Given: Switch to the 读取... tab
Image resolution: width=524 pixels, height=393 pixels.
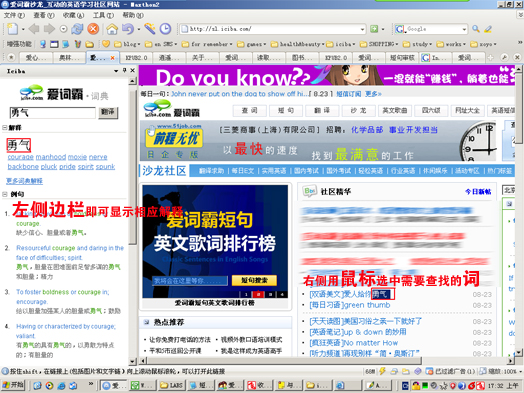Looking at the screenshot, I should point(269,57).
